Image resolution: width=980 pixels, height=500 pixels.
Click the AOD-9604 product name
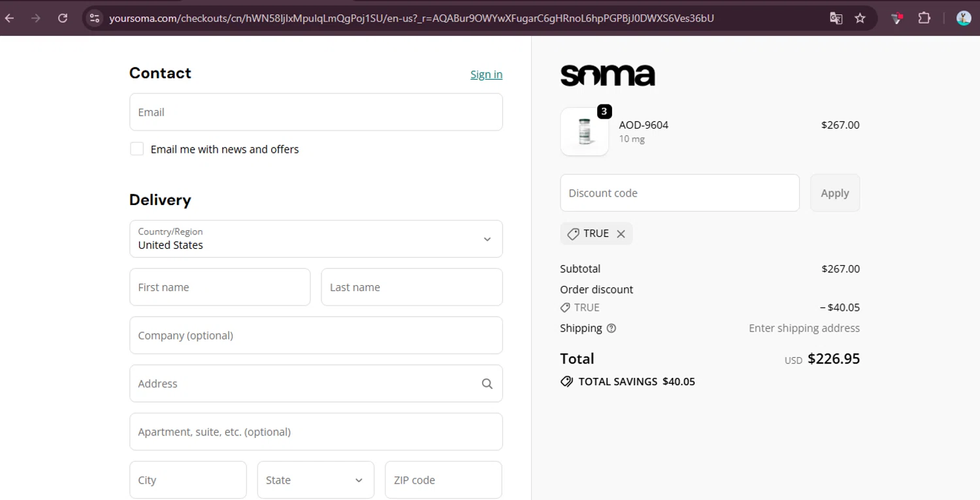[644, 125]
